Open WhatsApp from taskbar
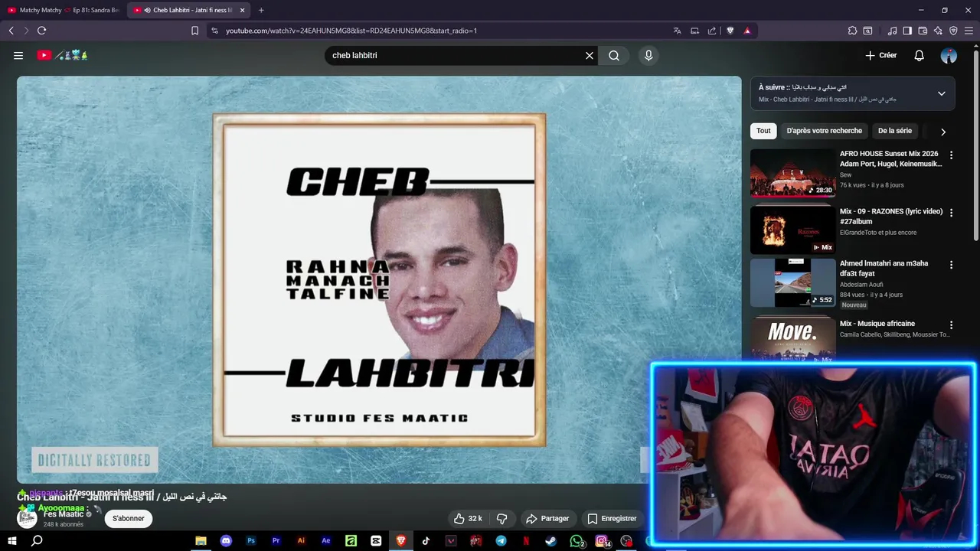 [x=577, y=541]
